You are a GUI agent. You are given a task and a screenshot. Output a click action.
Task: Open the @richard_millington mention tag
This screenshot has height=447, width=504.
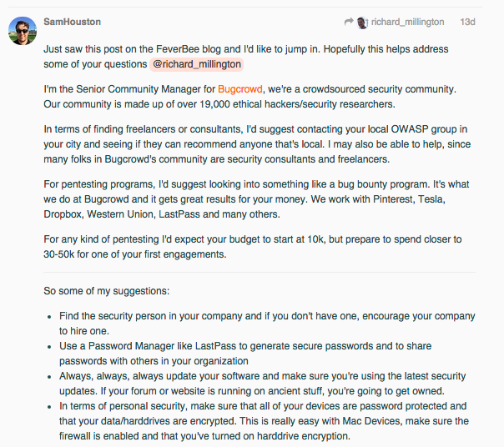click(196, 64)
